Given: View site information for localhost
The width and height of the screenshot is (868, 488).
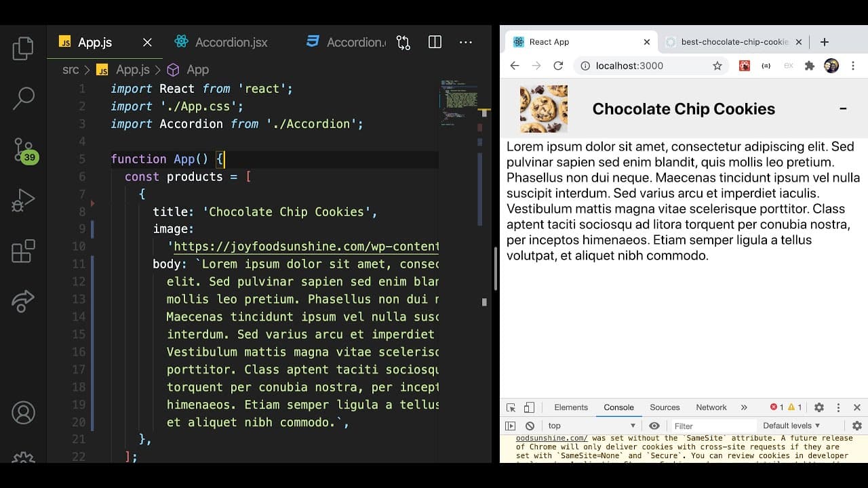Looking at the screenshot, I should [x=585, y=66].
